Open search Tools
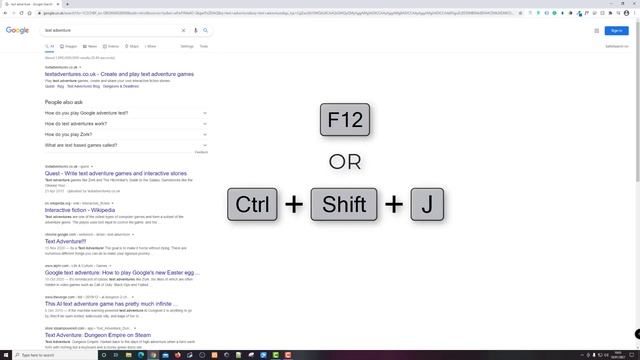Screen dimensions: 640x360 [x=204, y=47]
